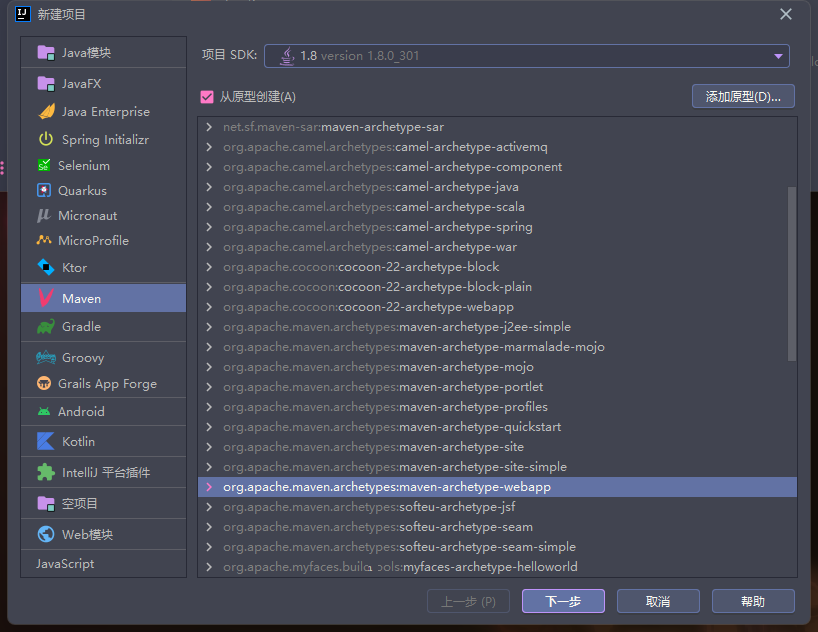Select the Groovy icon
Image resolution: width=818 pixels, height=632 pixels.
click(46, 357)
